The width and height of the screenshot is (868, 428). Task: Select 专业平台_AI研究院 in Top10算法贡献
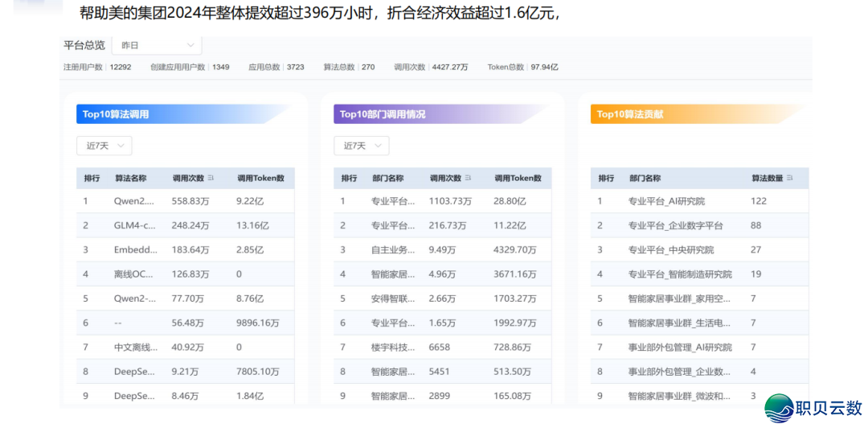666,201
